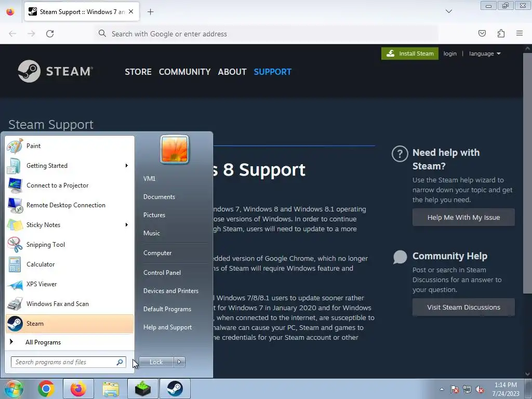Screen dimensions: 532x399
Task: Switch to Firefox in the taskbar
Action: pos(78,389)
